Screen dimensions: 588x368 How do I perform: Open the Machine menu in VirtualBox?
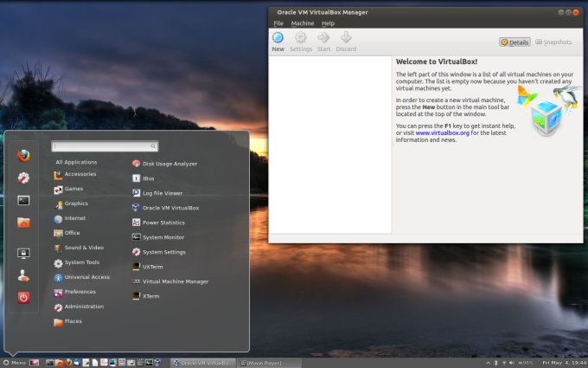[303, 23]
